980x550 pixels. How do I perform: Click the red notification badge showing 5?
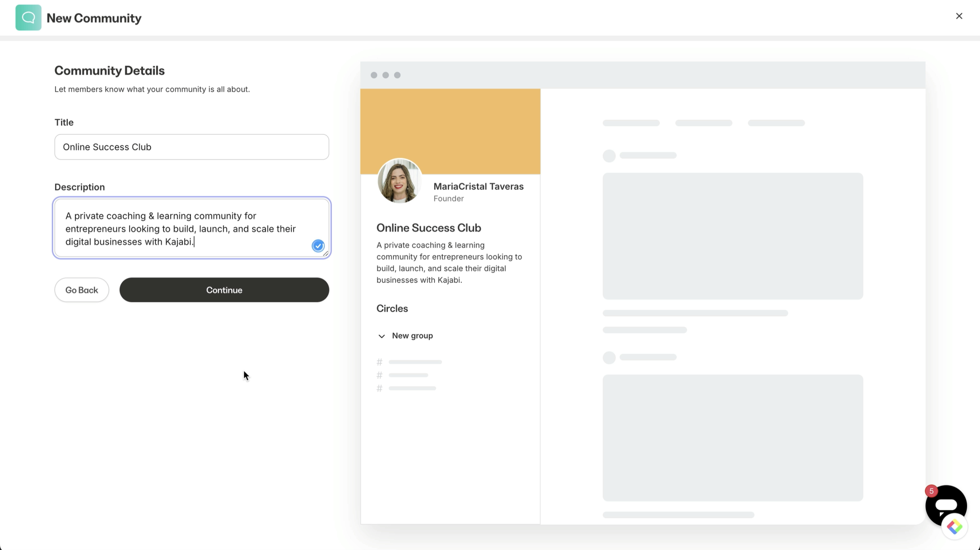coord(931,491)
